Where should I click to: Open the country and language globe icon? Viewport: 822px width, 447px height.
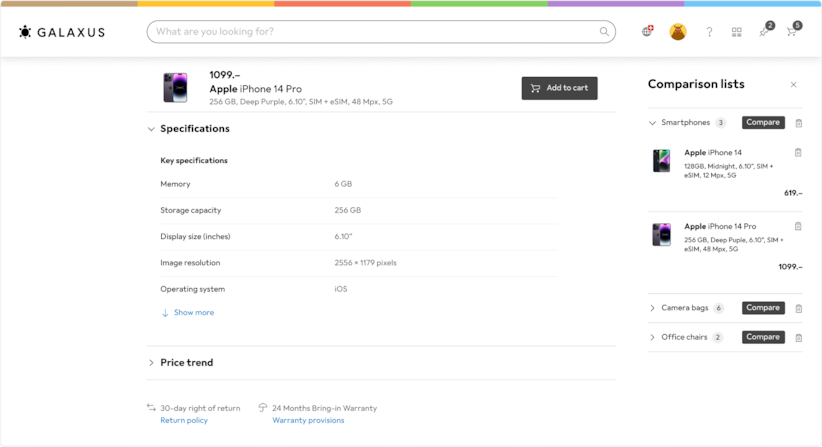click(x=647, y=32)
